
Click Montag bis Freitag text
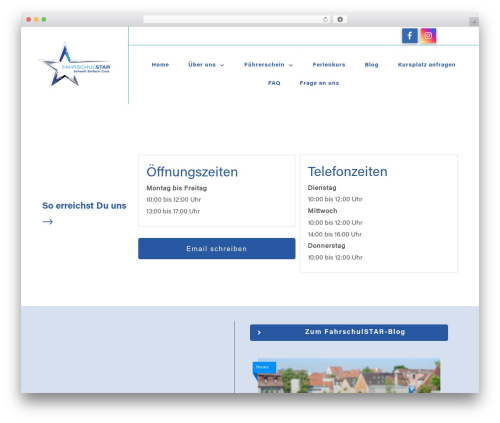point(177,188)
